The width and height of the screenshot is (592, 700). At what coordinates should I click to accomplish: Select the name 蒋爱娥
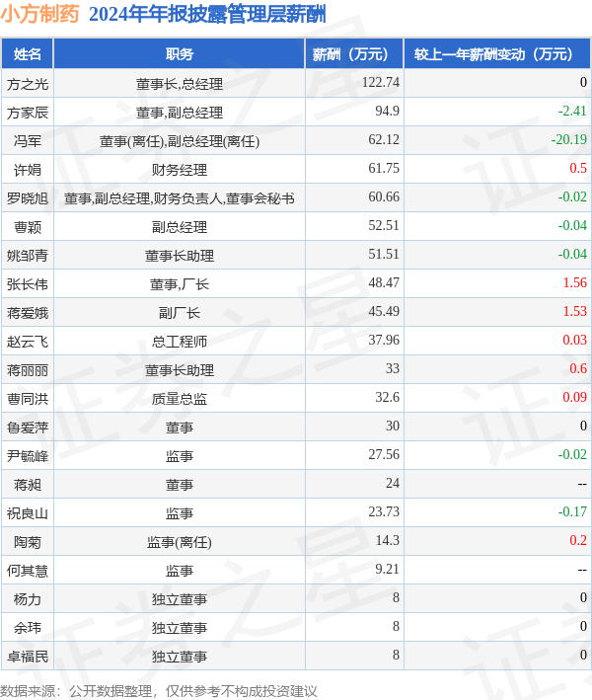28,313
